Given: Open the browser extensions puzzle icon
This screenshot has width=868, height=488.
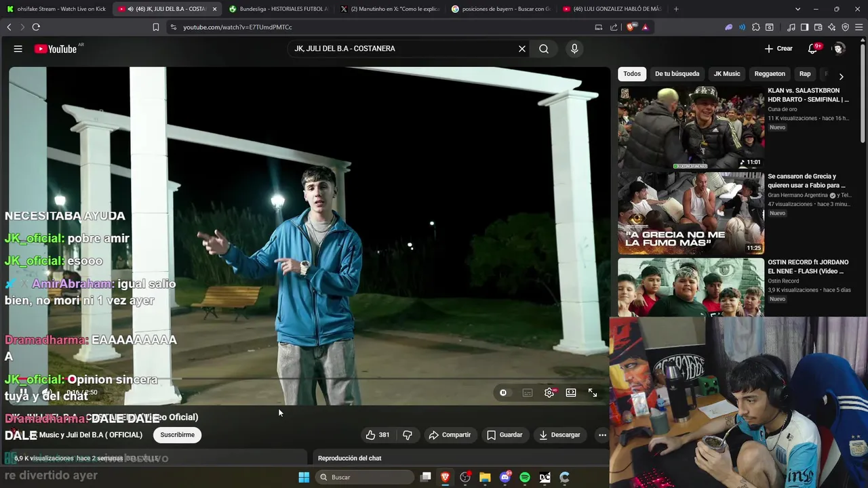Looking at the screenshot, I should [756, 27].
